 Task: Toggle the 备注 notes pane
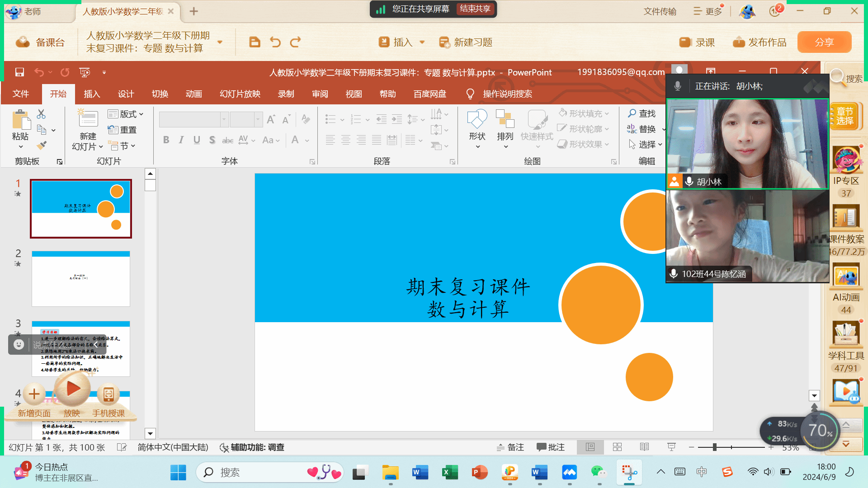coord(510,447)
